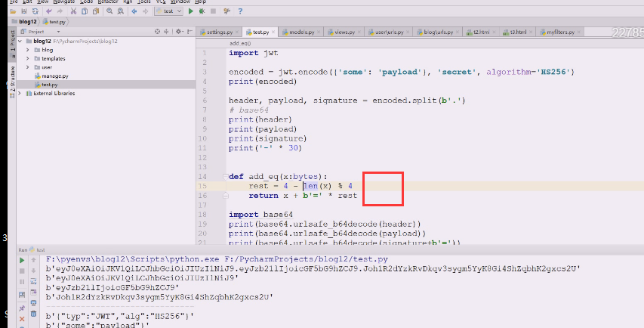Image resolution: width=644 pixels, height=328 pixels.
Task: Expand the templates folder
Action: [x=27, y=58]
